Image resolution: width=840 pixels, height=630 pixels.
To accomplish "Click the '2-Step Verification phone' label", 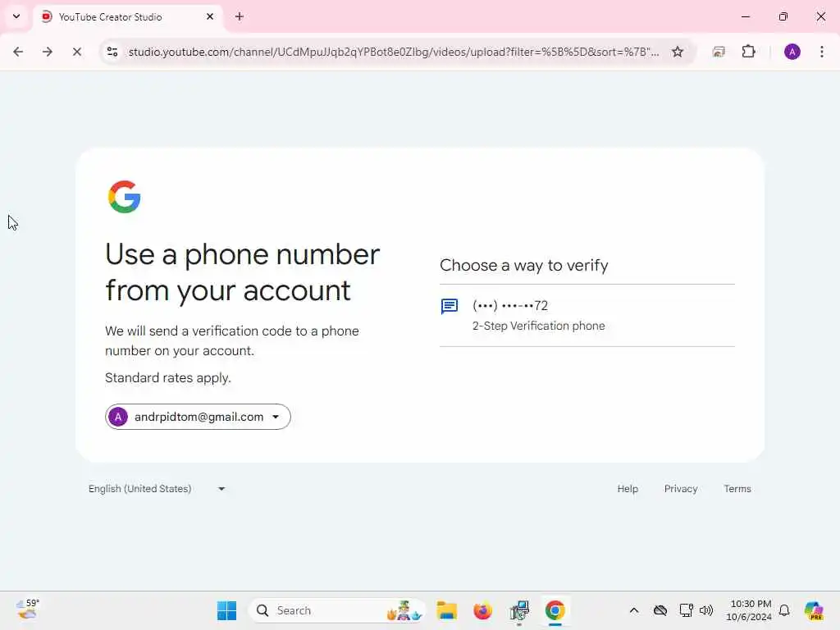I will [x=538, y=326].
